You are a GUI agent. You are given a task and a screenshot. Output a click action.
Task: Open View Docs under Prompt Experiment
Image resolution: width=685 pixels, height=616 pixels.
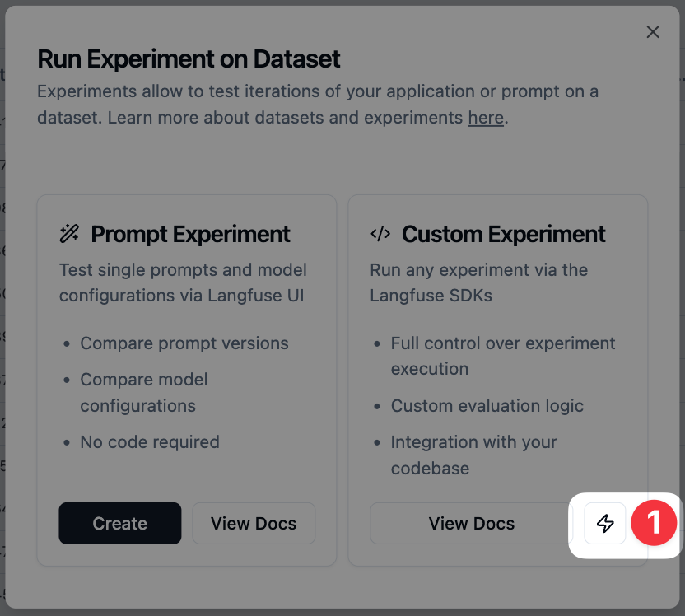pyautogui.click(x=254, y=523)
